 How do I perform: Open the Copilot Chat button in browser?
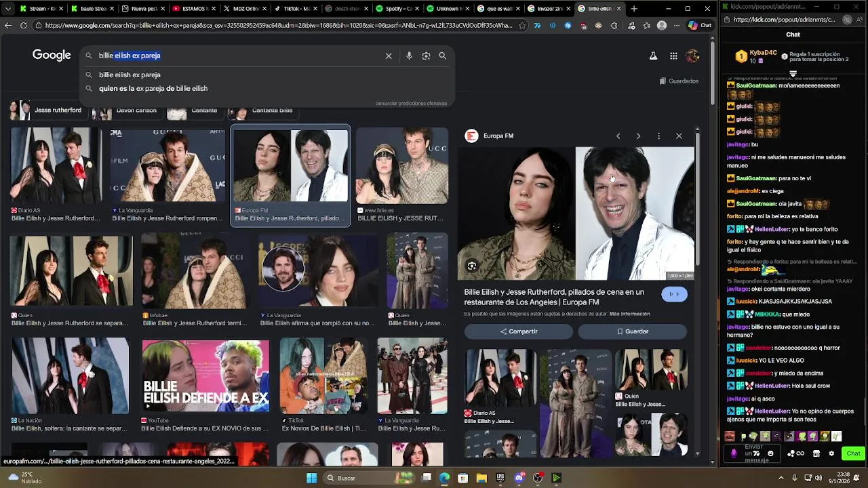(x=700, y=26)
